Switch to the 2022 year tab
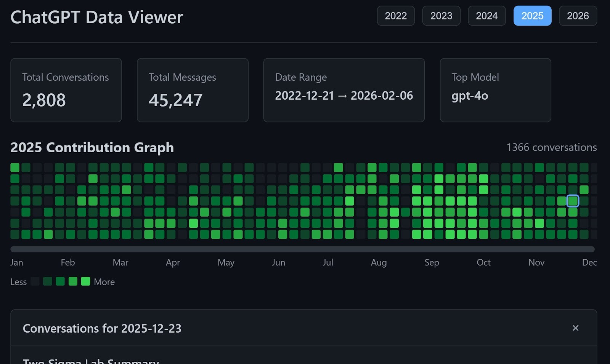The image size is (610, 364). coord(396,16)
